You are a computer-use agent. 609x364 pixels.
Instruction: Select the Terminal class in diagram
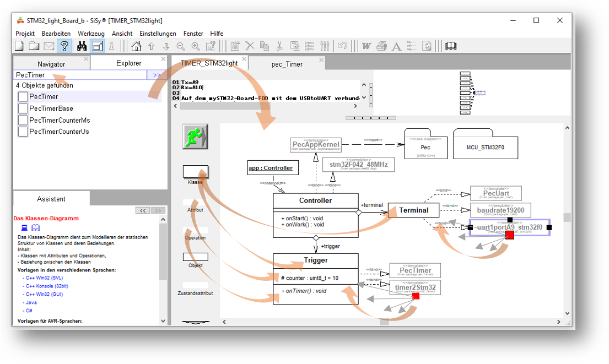pyautogui.click(x=414, y=210)
